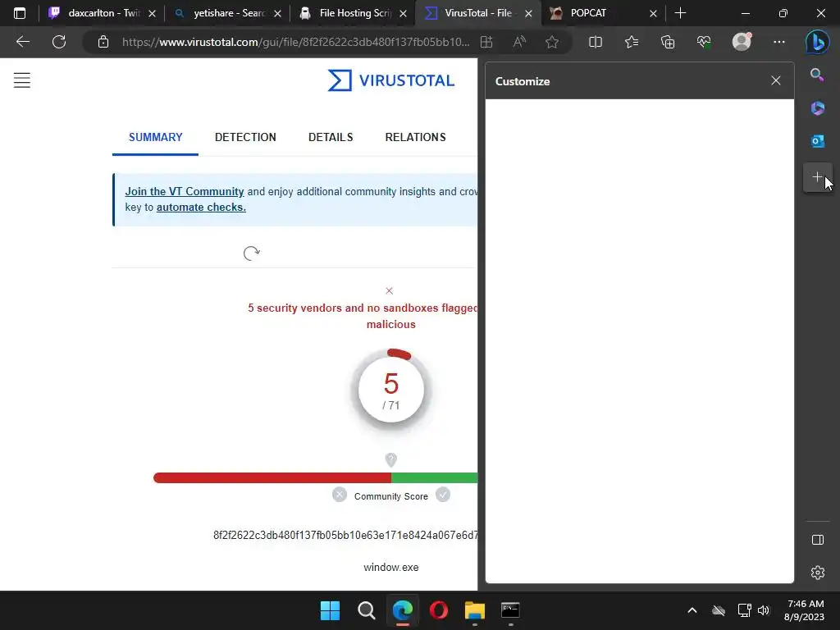Screen dimensions: 840x630
Task: Vote negative on Community Score
Action: pyautogui.click(x=340, y=495)
